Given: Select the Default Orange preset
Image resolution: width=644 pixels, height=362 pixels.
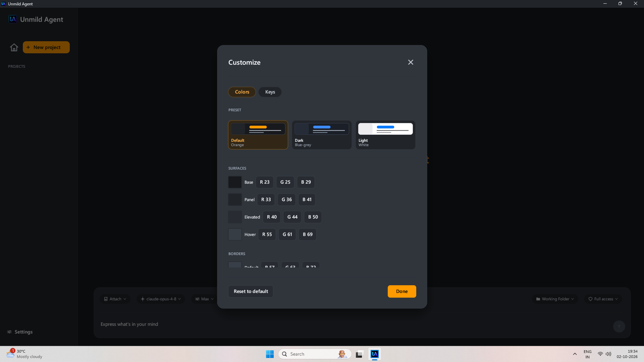Looking at the screenshot, I should tap(258, 135).
